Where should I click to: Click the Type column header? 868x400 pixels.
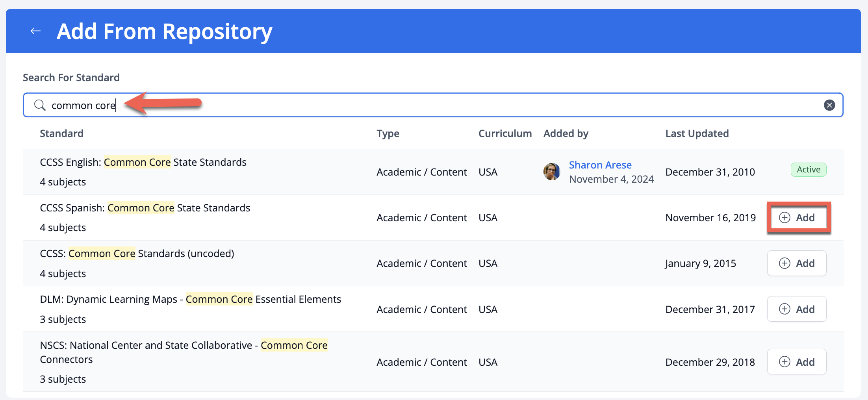(x=388, y=133)
